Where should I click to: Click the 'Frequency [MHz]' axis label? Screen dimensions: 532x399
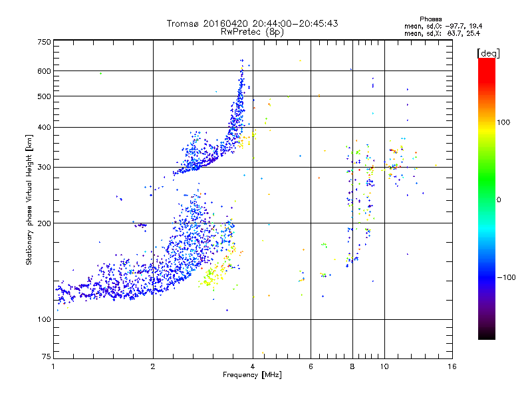click(x=252, y=375)
